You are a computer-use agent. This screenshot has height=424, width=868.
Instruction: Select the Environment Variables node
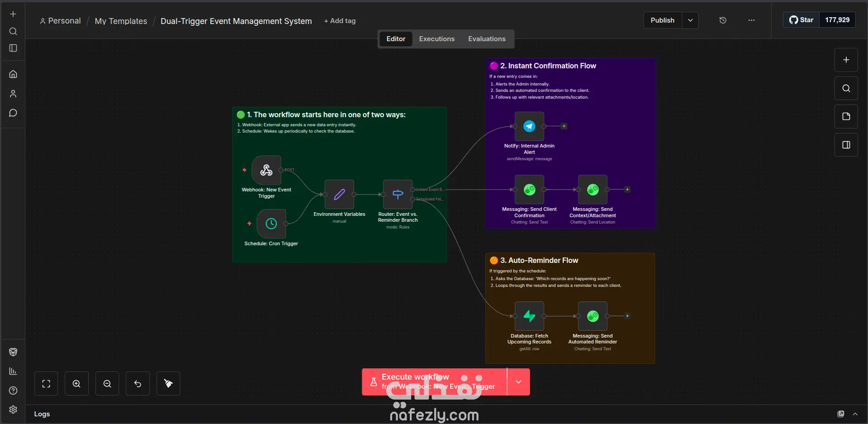(x=339, y=195)
